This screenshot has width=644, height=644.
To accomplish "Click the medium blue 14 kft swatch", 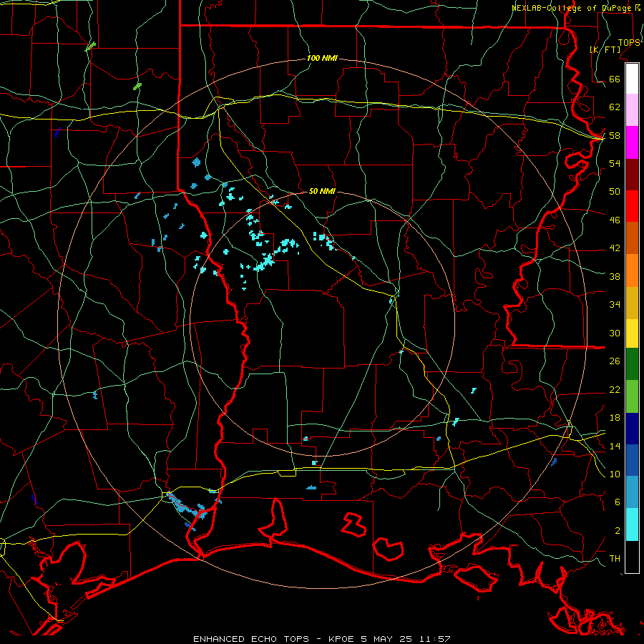I will coord(632,460).
